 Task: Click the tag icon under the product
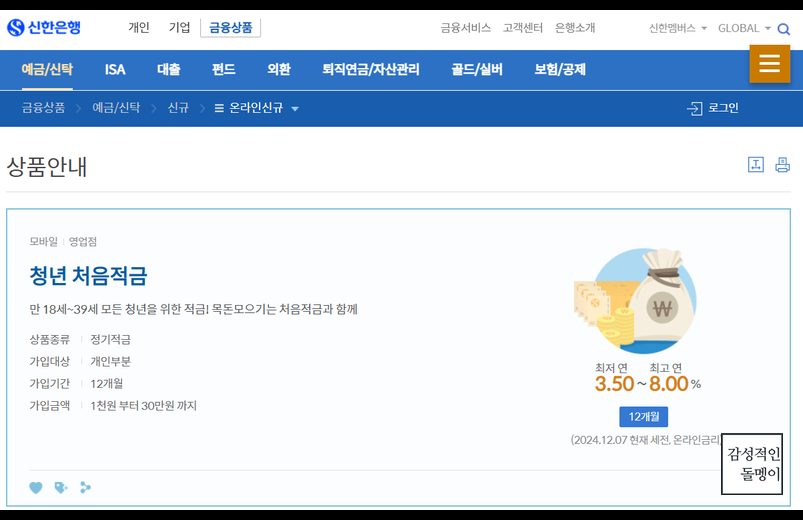(x=61, y=487)
